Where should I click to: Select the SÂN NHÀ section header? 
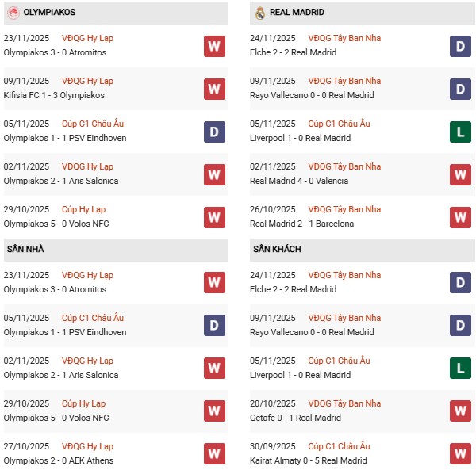pos(25,249)
